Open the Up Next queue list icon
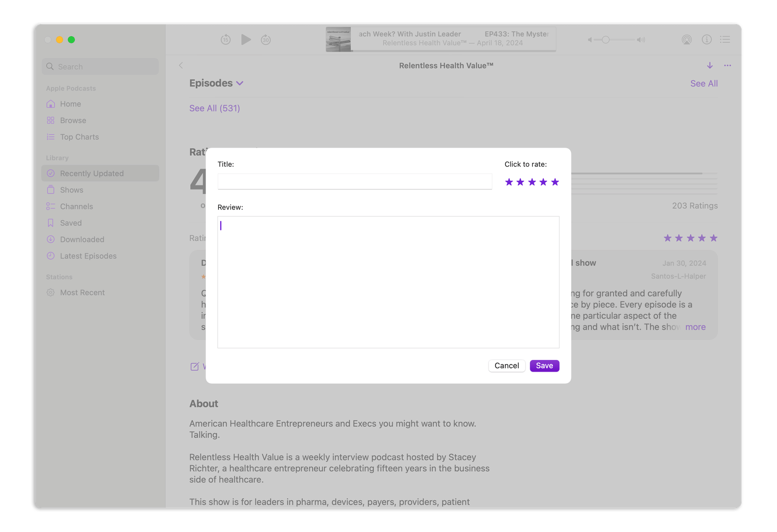 (x=725, y=40)
